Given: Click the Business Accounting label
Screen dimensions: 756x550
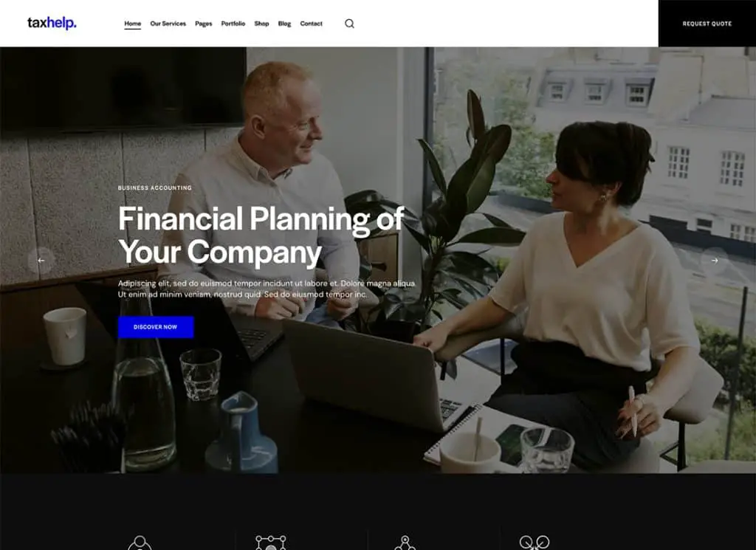Looking at the screenshot, I should click(155, 188).
